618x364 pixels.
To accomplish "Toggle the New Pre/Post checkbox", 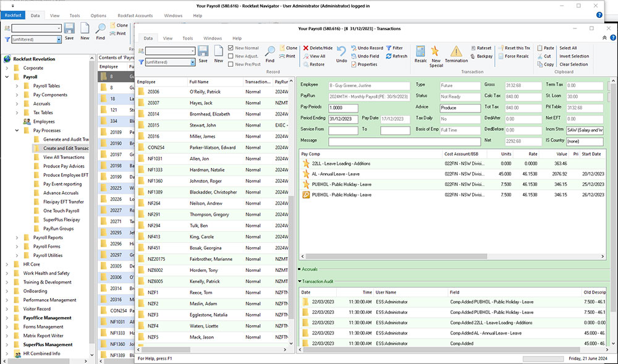I will tap(231, 65).
